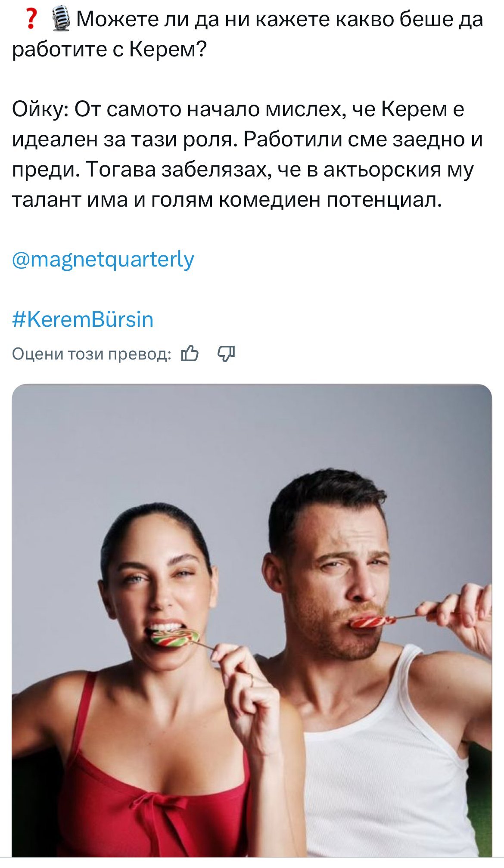
Task: Rate the translation with thumbs down
Action: click(x=226, y=353)
